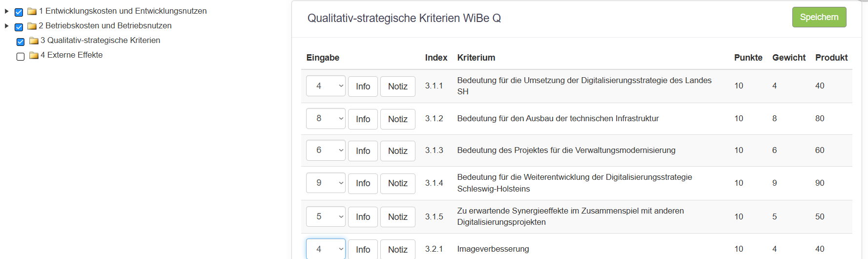Click folder icon next to Betriebskosten und Betriebsnutzen

tap(32, 26)
